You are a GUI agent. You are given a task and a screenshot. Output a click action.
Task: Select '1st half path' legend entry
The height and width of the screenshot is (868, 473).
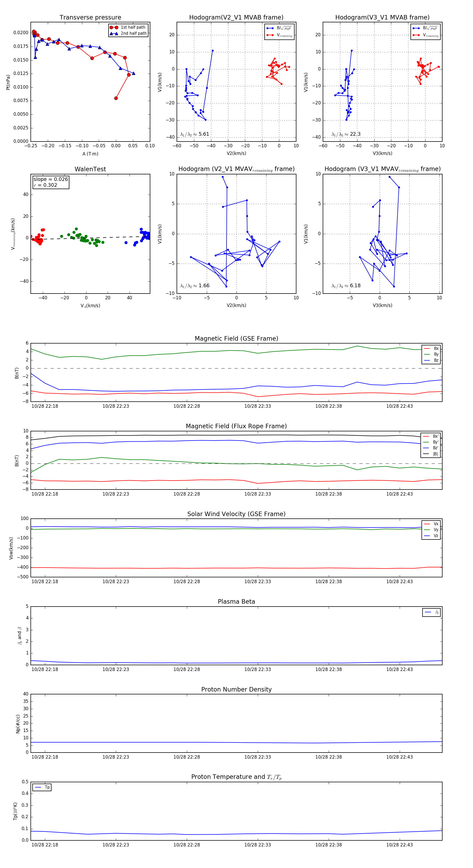pos(128,27)
